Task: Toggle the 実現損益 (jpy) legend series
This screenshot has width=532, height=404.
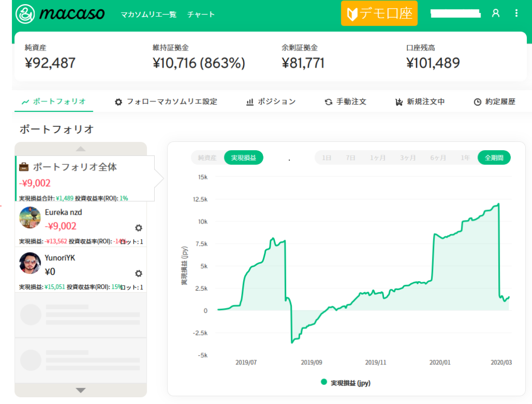Action: pos(345,383)
